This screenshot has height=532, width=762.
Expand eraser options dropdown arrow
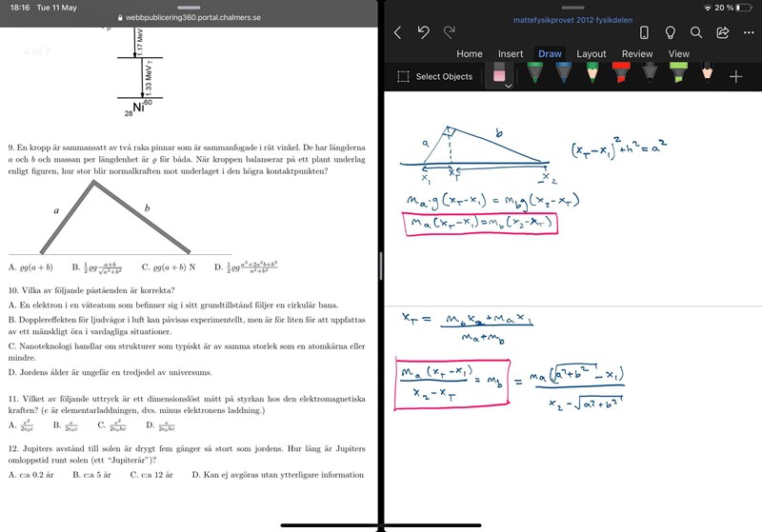(x=509, y=87)
